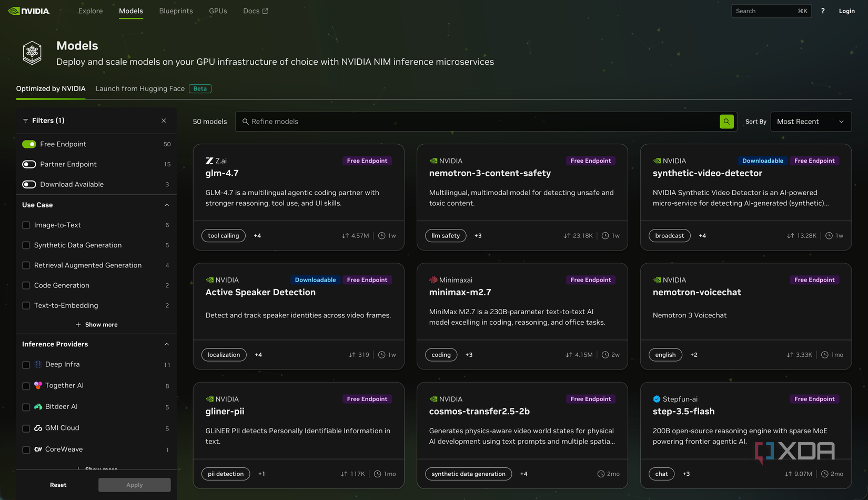Click NVIDIA logo on synthetic-video-detector card
Image resolution: width=868 pixels, height=500 pixels.
[x=657, y=161]
